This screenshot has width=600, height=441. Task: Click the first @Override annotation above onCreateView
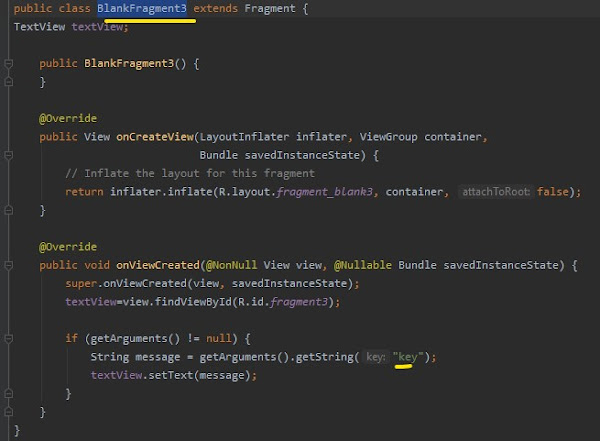(x=68, y=118)
